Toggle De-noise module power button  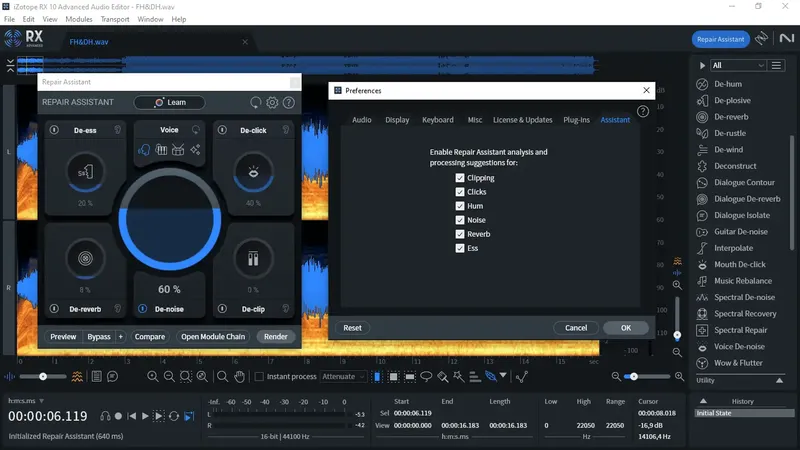[x=142, y=309]
